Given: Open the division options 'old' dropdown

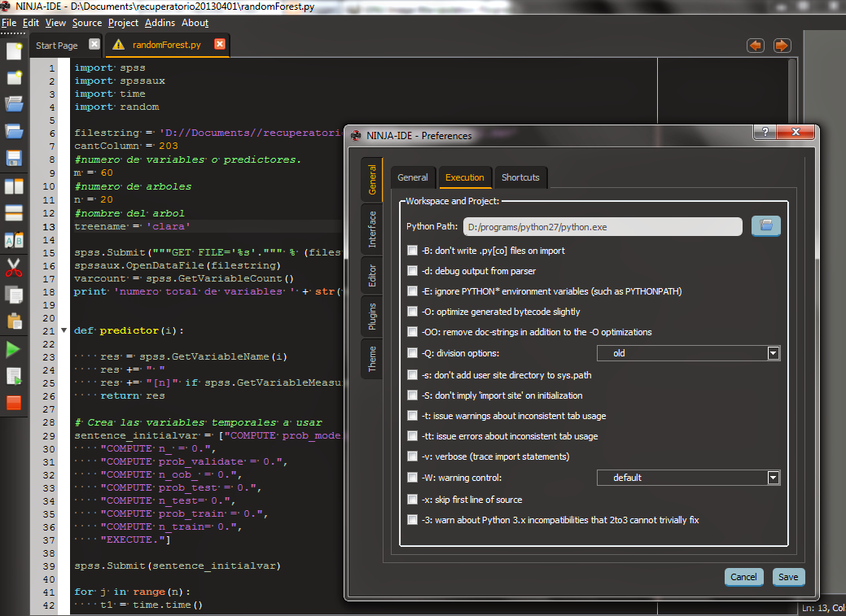Looking at the screenshot, I should click(x=689, y=353).
